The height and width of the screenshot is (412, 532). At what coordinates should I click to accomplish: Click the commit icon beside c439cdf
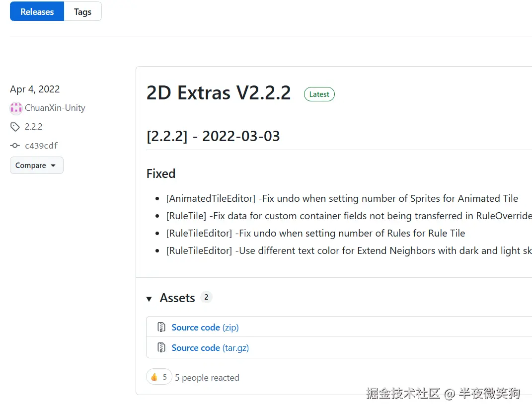click(x=15, y=146)
